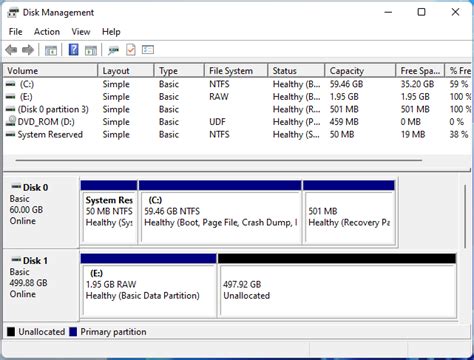Click the 'UDF' file system cell
Viewport: 474px width, 360px height.
(x=217, y=122)
